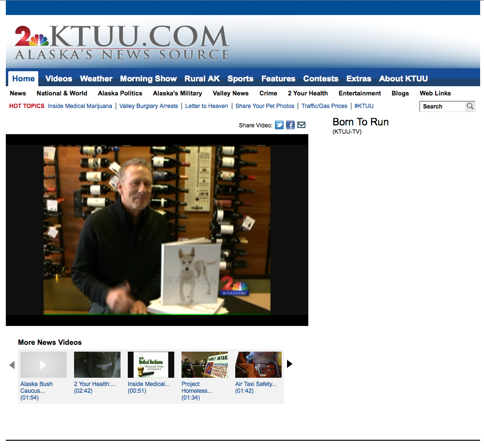Screen dimensions: 484x448
Task: Open the 2 Your Health video thumbnail
Action: click(97, 365)
